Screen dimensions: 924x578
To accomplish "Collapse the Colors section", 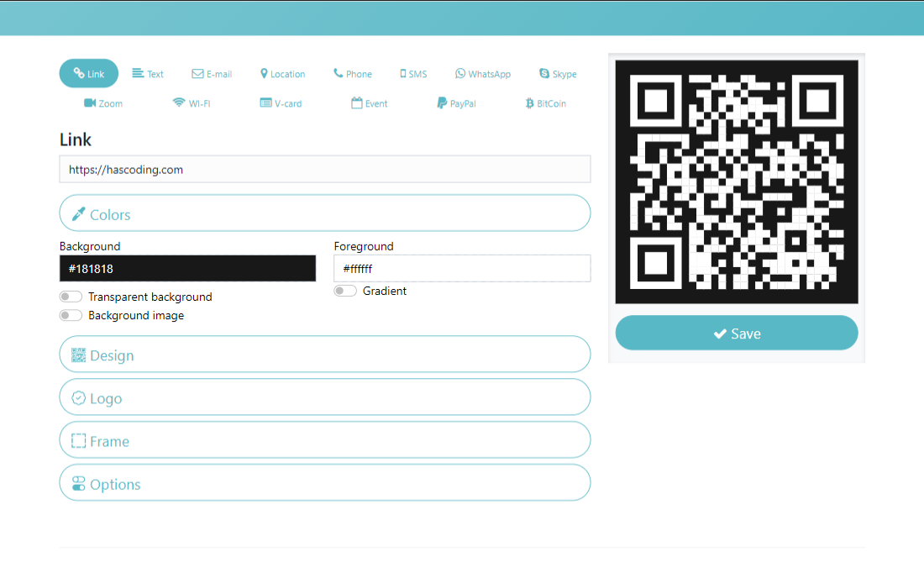I will 325,213.
